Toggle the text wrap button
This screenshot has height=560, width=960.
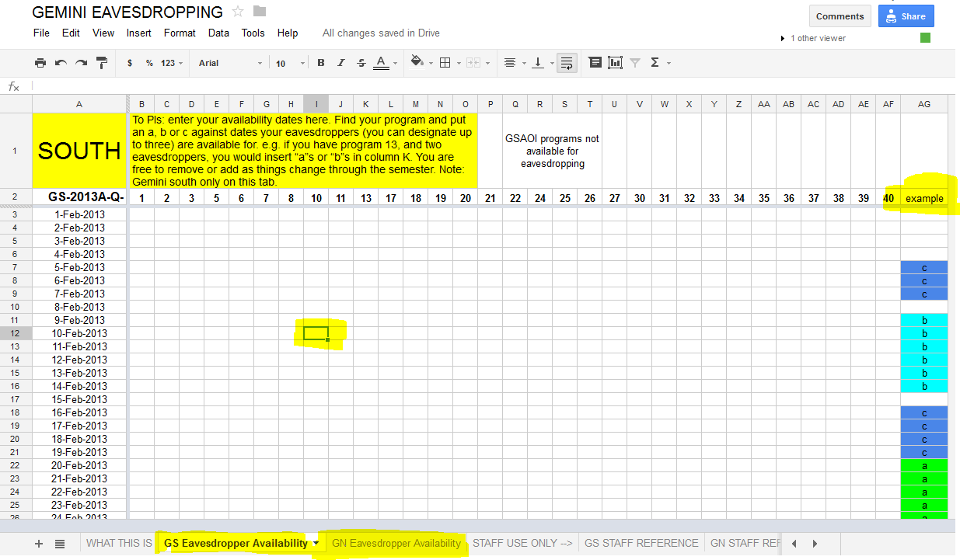567,63
